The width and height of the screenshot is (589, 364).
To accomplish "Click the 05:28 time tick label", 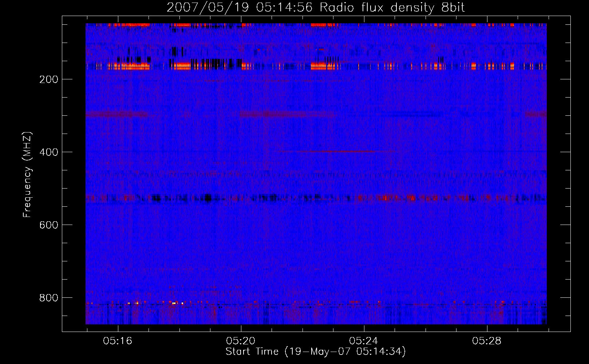I will tap(487, 341).
